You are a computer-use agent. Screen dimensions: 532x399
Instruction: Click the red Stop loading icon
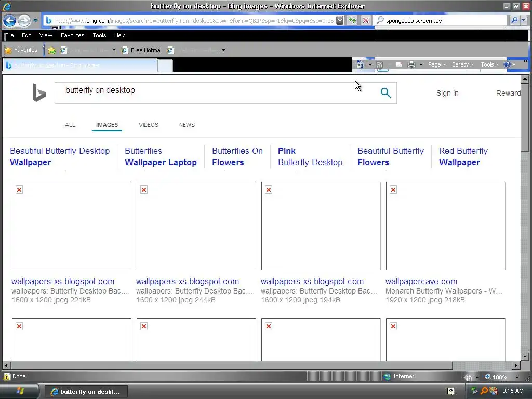click(365, 21)
